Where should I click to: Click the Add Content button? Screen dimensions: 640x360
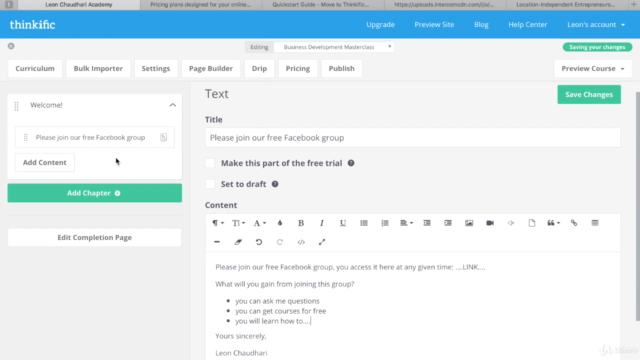pyautogui.click(x=44, y=162)
